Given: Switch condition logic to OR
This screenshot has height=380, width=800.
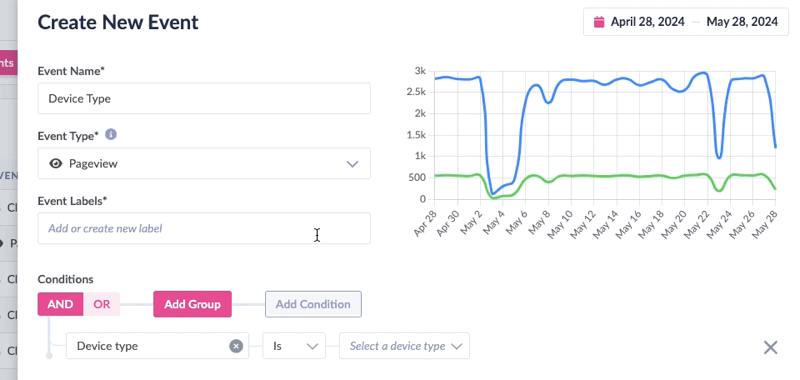Looking at the screenshot, I should tap(102, 304).
